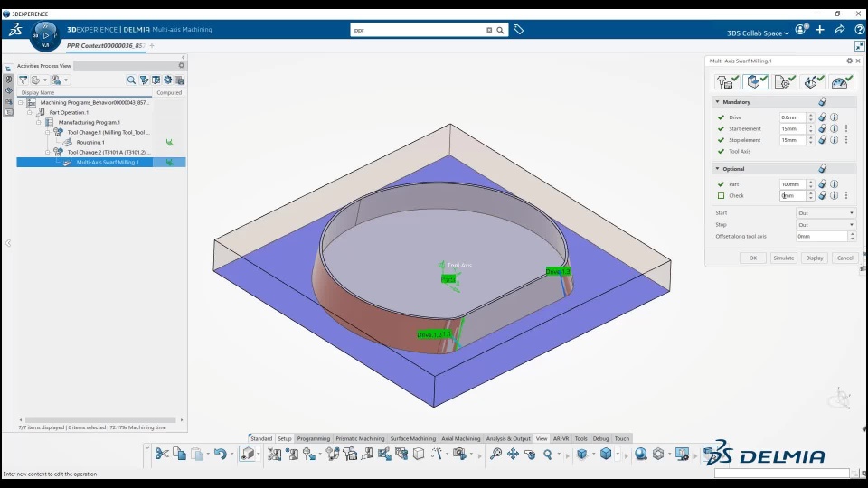Open the help question mark icon
This screenshot has height=488, width=868.
(859, 30)
